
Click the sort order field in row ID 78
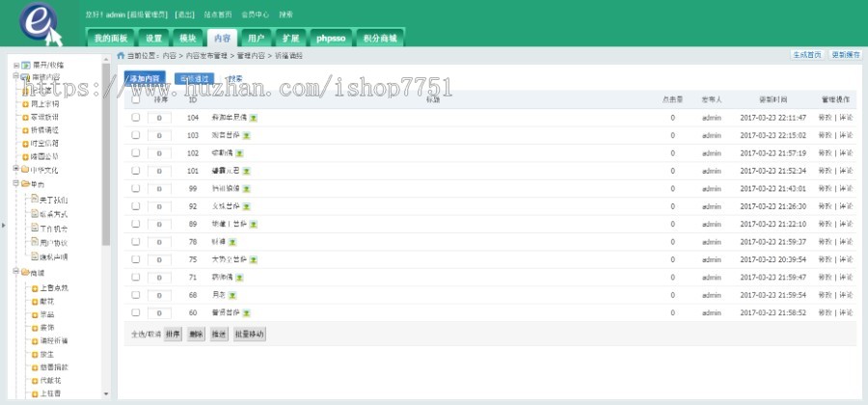click(159, 242)
